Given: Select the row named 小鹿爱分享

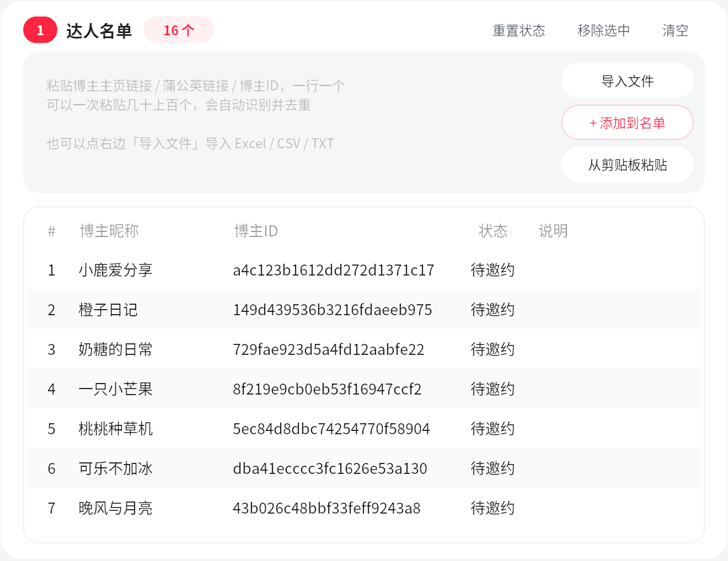Looking at the screenshot, I should click(x=364, y=269).
